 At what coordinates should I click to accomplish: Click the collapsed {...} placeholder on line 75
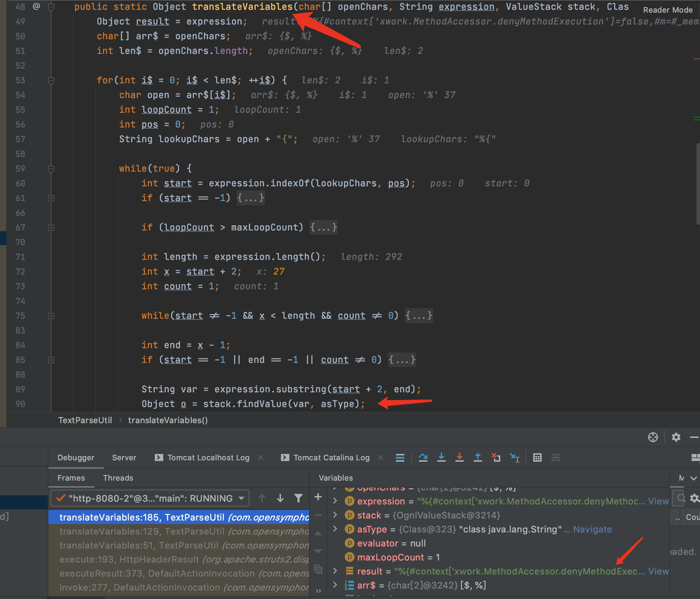tap(419, 316)
